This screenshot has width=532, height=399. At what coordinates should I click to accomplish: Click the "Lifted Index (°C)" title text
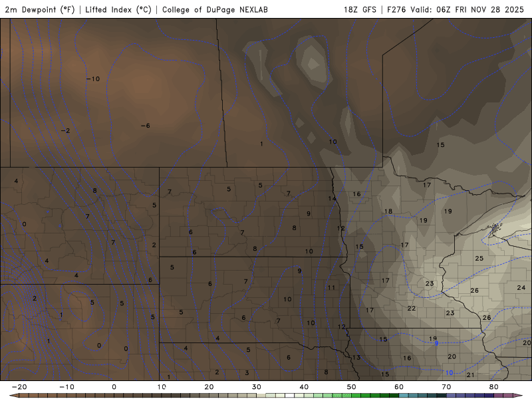click(118, 9)
